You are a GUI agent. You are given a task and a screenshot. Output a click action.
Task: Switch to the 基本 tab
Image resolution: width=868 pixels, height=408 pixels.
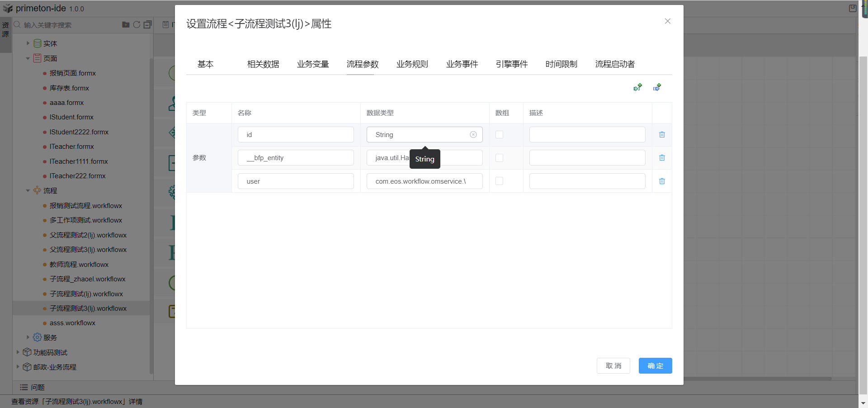(205, 64)
